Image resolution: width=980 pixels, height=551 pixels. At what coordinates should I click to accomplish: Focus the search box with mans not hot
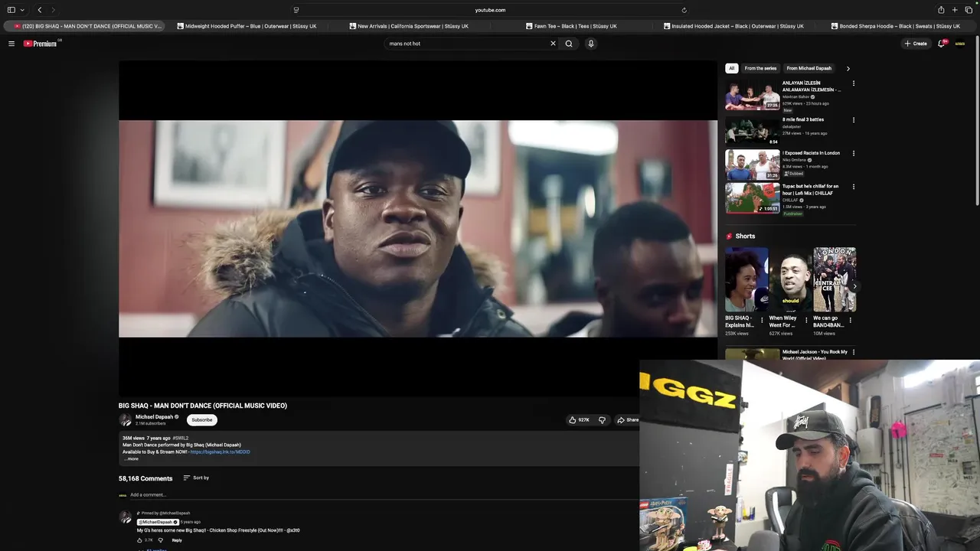(x=467, y=44)
